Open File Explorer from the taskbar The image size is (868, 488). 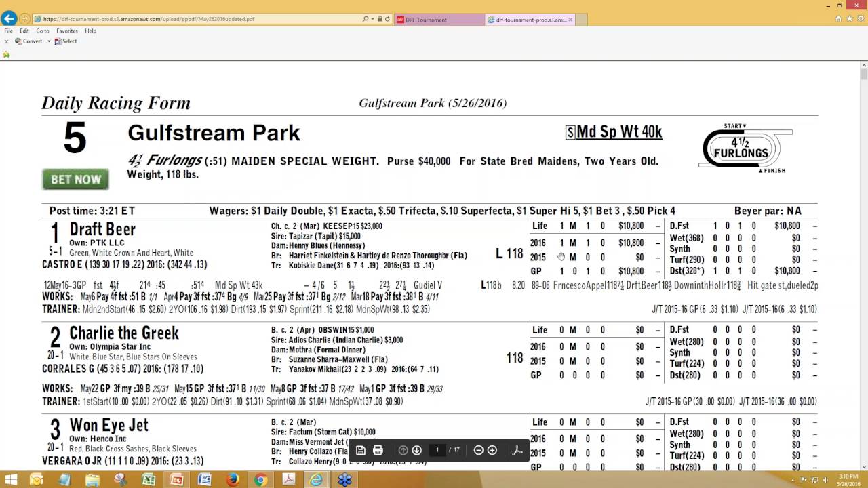[x=92, y=480]
